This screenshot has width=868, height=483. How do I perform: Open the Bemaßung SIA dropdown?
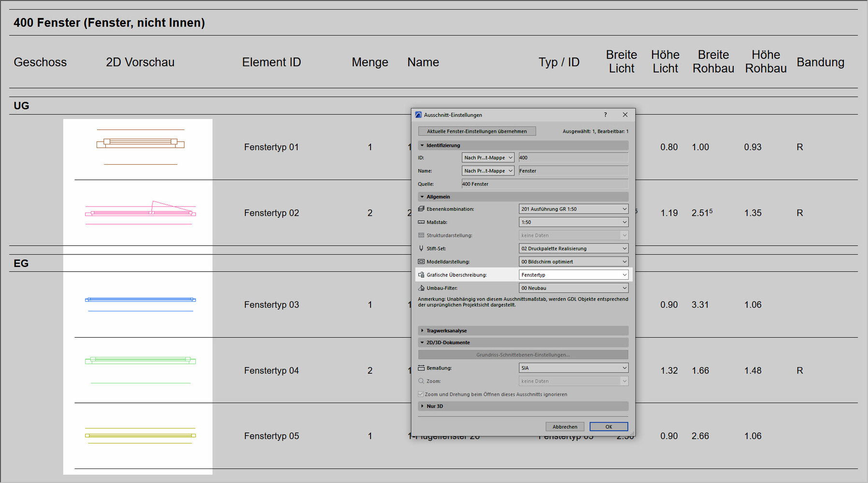573,368
